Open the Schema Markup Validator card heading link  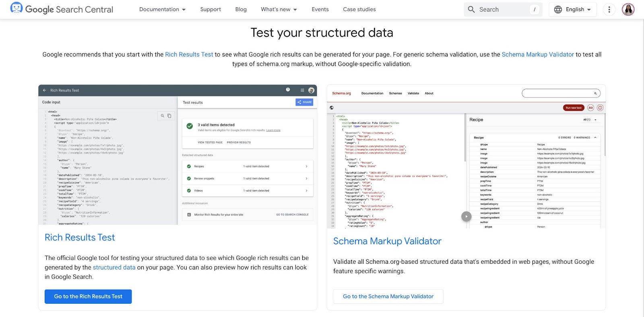387,241
